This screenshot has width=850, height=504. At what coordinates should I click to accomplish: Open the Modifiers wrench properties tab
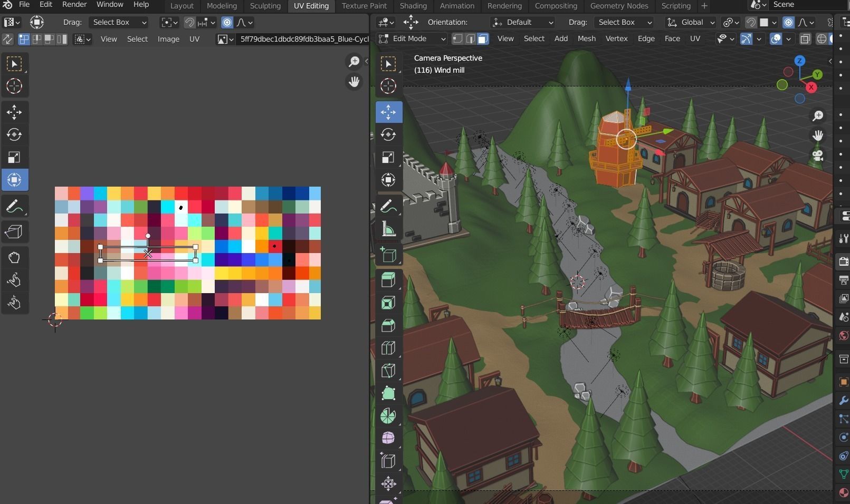pos(844,400)
